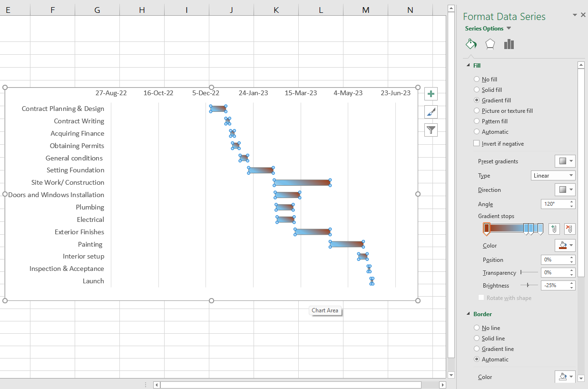Close the Format Data Series pane
588x389 pixels.
pyautogui.click(x=583, y=15)
